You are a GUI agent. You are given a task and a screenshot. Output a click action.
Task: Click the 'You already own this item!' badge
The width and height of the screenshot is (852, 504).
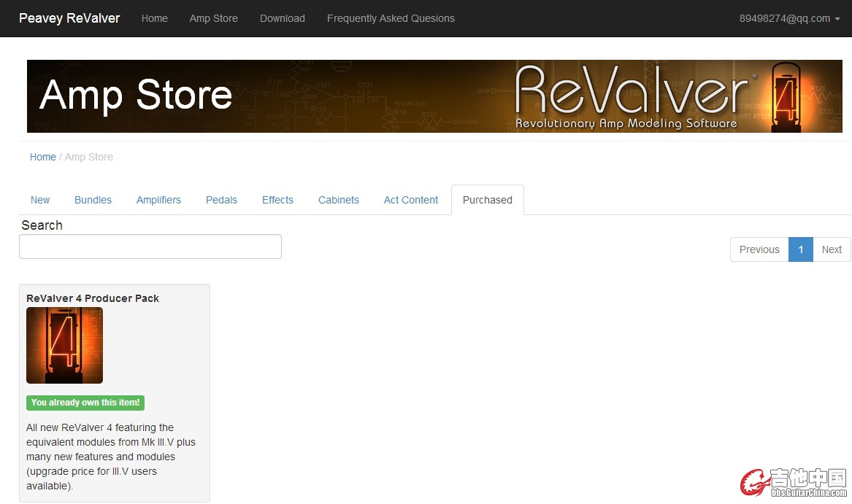(85, 403)
